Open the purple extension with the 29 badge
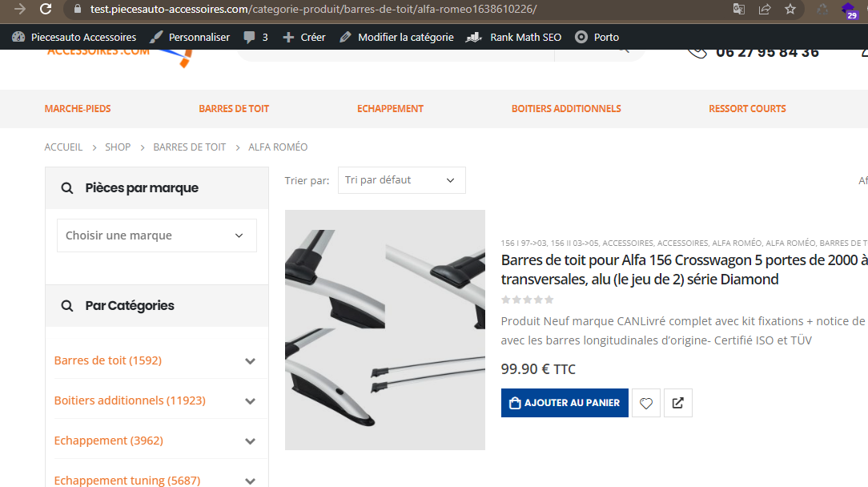The height and width of the screenshot is (487, 868). tap(848, 10)
